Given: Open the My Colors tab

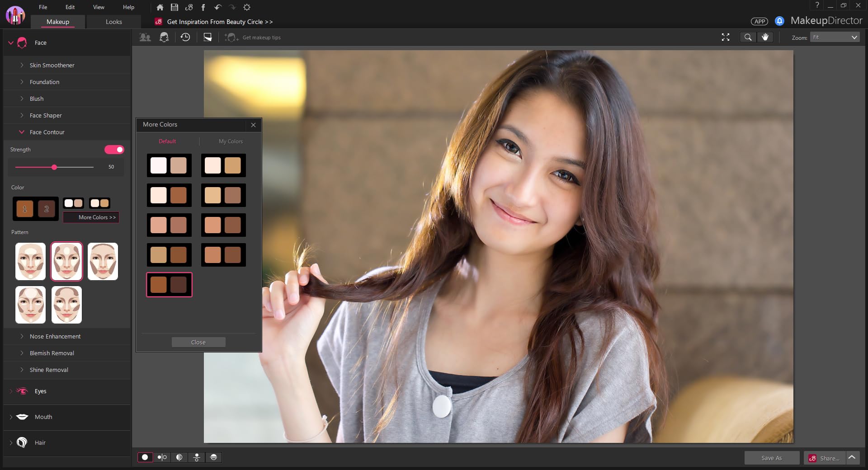Looking at the screenshot, I should 231,141.
